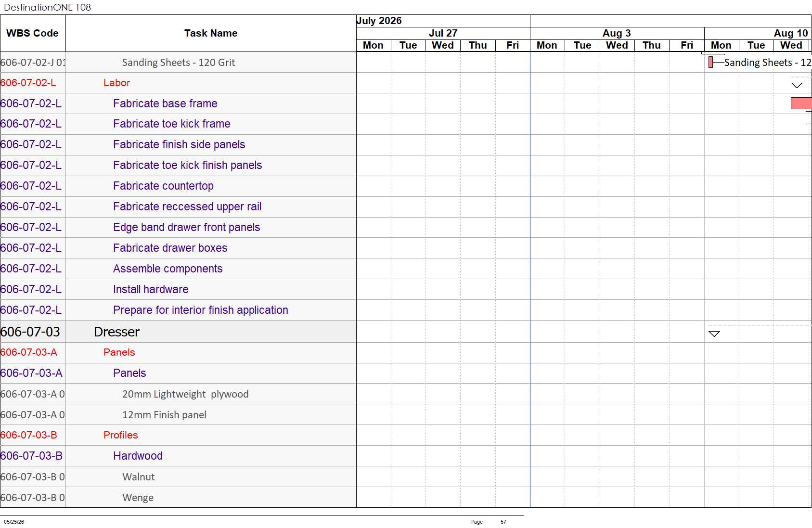Select the Sanding Sheets - 120 Grit row
Viewport: 812px width, 528px height.
(x=179, y=62)
